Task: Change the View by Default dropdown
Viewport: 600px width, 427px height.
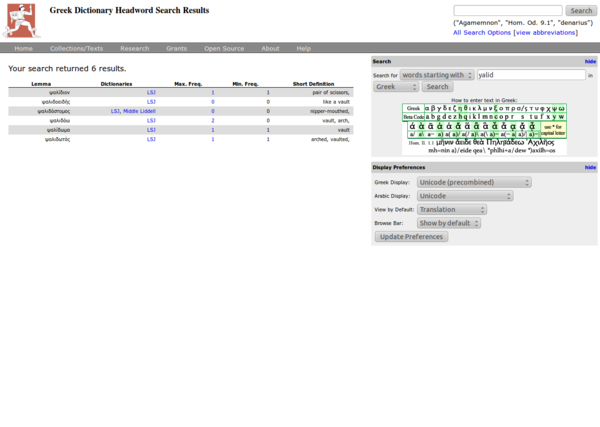Action: (x=451, y=210)
